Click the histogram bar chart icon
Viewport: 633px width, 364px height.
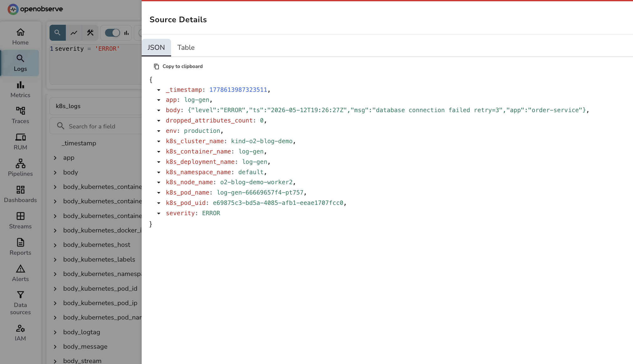click(127, 33)
